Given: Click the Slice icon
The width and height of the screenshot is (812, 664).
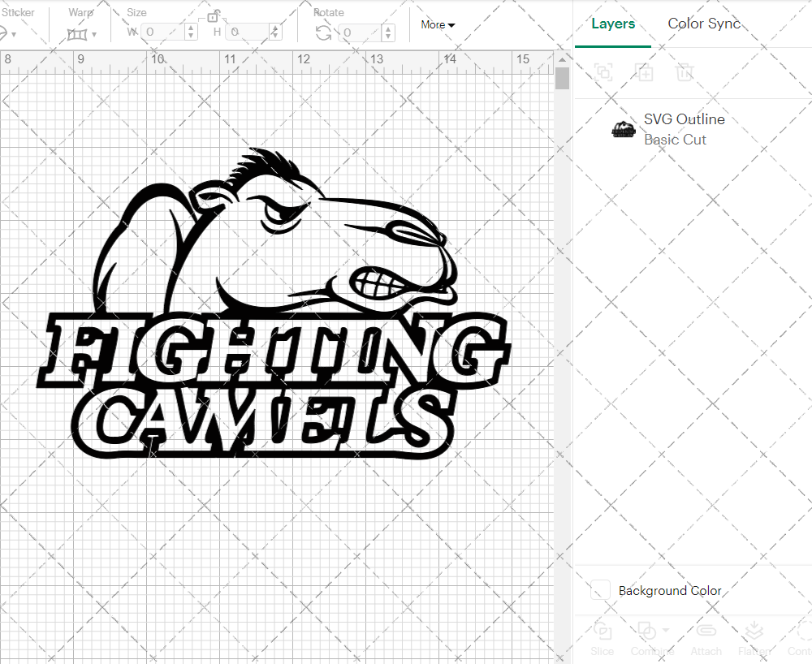Looking at the screenshot, I should point(601,632).
